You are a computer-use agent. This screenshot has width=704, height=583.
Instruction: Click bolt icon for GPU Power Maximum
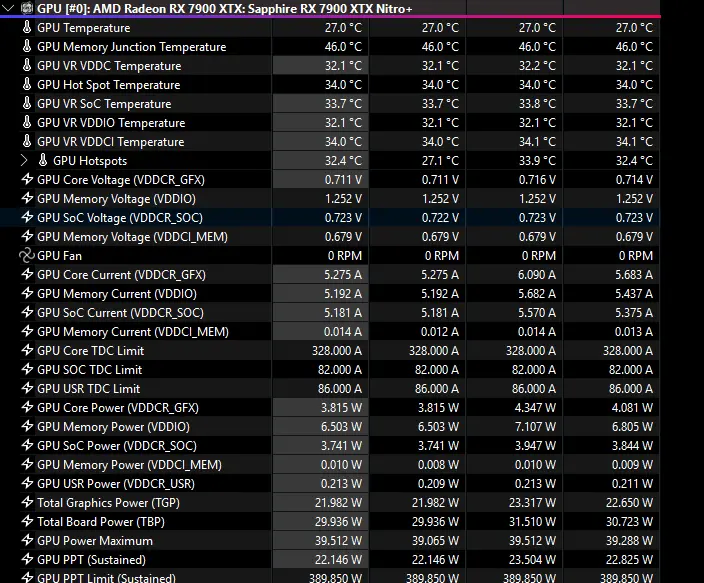click(27, 540)
